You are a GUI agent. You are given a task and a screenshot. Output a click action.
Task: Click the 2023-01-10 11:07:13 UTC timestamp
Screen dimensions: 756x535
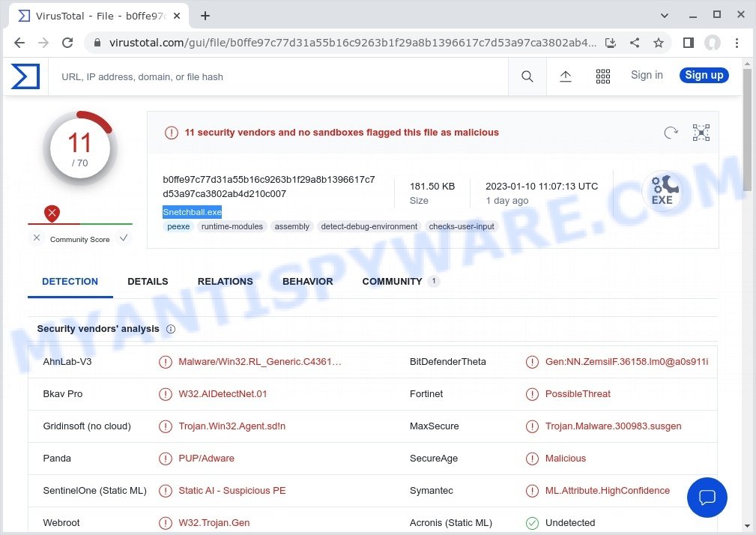coord(542,187)
